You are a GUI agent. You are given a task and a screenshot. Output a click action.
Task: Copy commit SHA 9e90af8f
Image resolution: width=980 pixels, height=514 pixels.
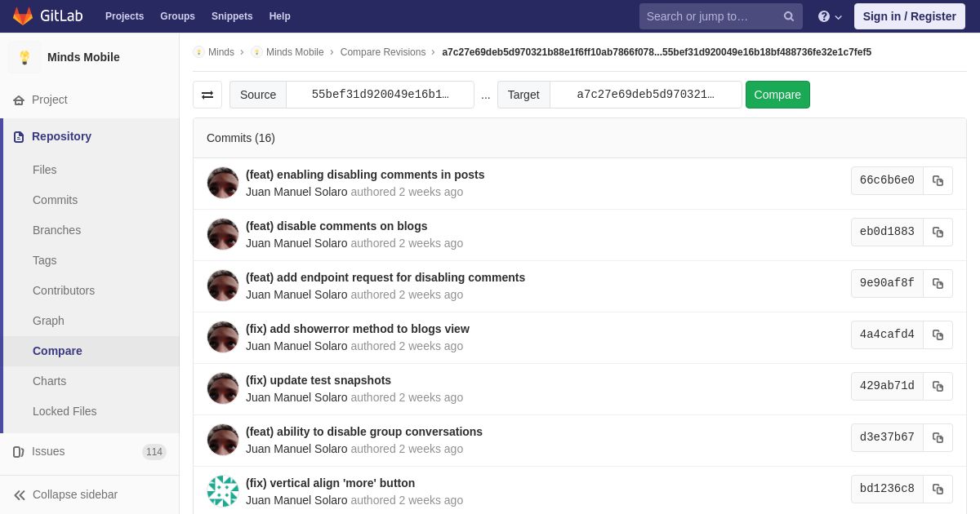coord(938,284)
